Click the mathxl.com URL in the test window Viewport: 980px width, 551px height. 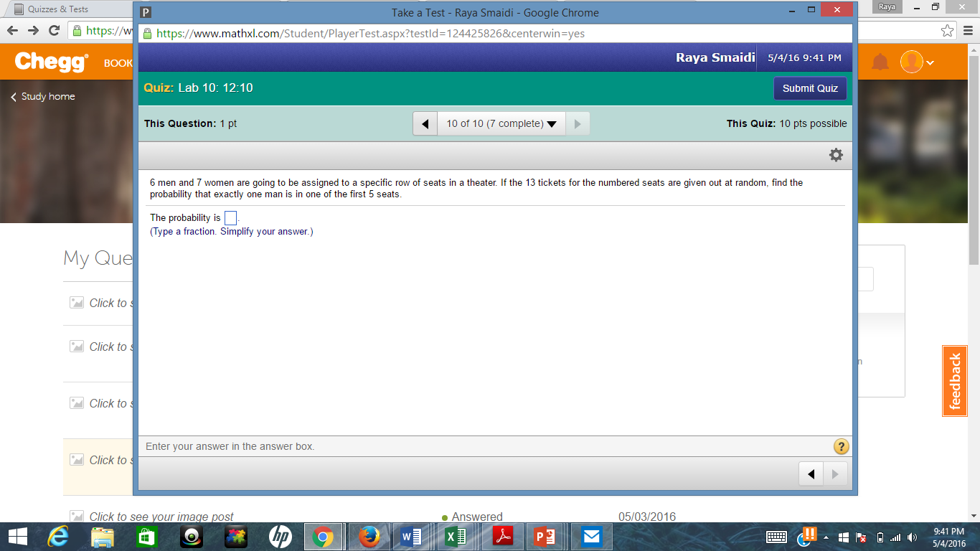370,34
